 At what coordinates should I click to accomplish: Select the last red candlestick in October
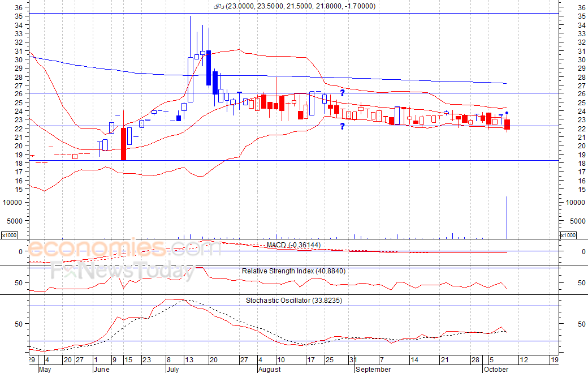pyautogui.click(x=507, y=125)
